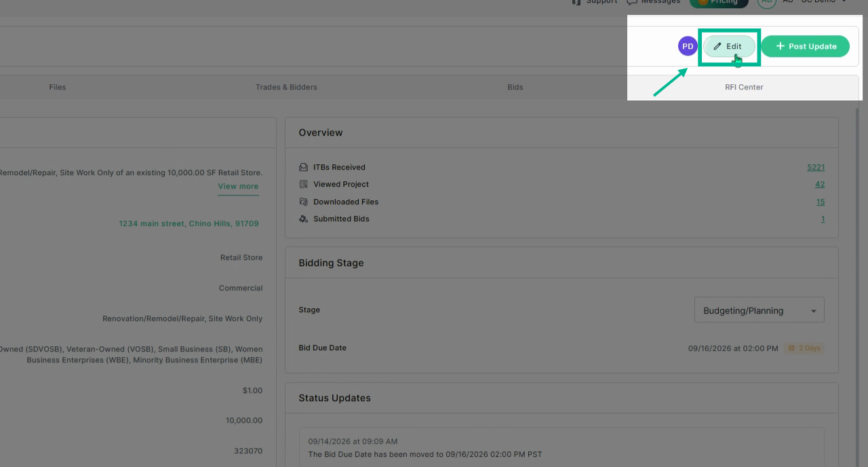Open the 42 Viewed Project count link
The width and height of the screenshot is (868, 467).
point(820,184)
